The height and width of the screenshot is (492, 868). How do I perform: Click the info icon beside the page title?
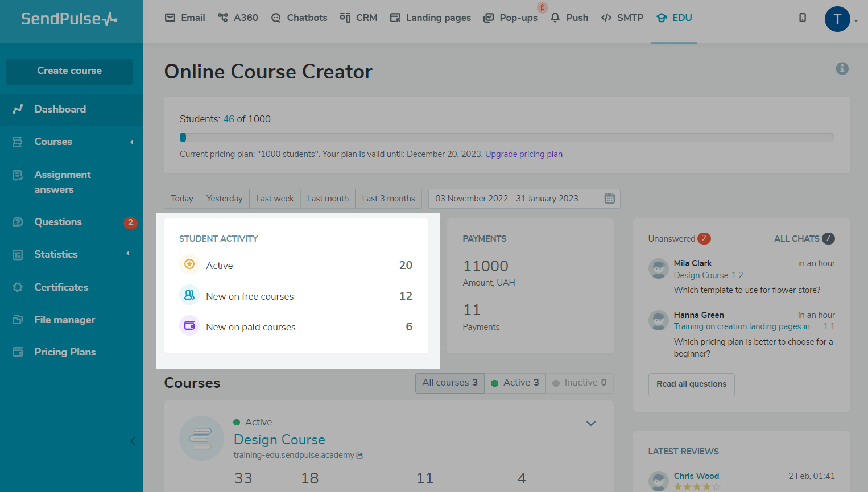pyautogui.click(x=842, y=69)
